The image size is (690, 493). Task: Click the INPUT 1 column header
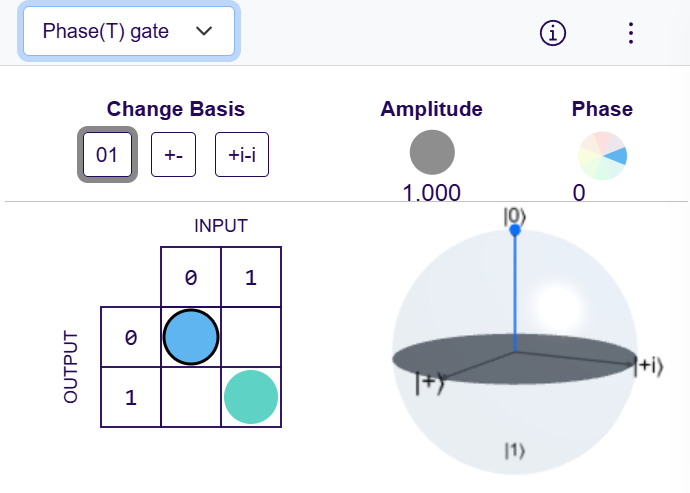click(x=250, y=278)
